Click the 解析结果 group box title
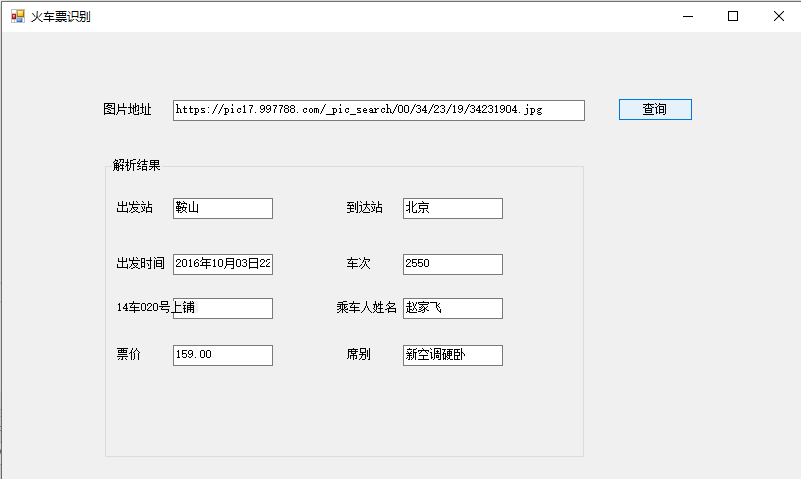 (x=137, y=165)
